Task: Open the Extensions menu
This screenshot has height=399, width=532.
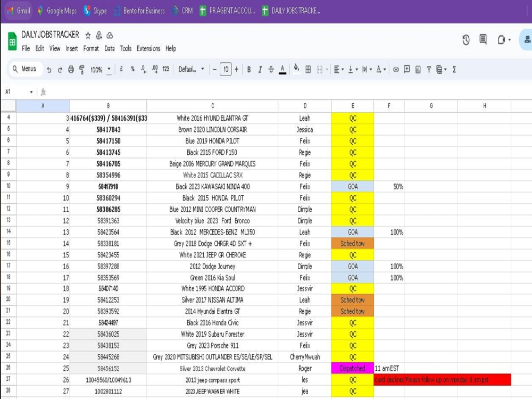Action: pyautogui.click(x=148, y=48)
